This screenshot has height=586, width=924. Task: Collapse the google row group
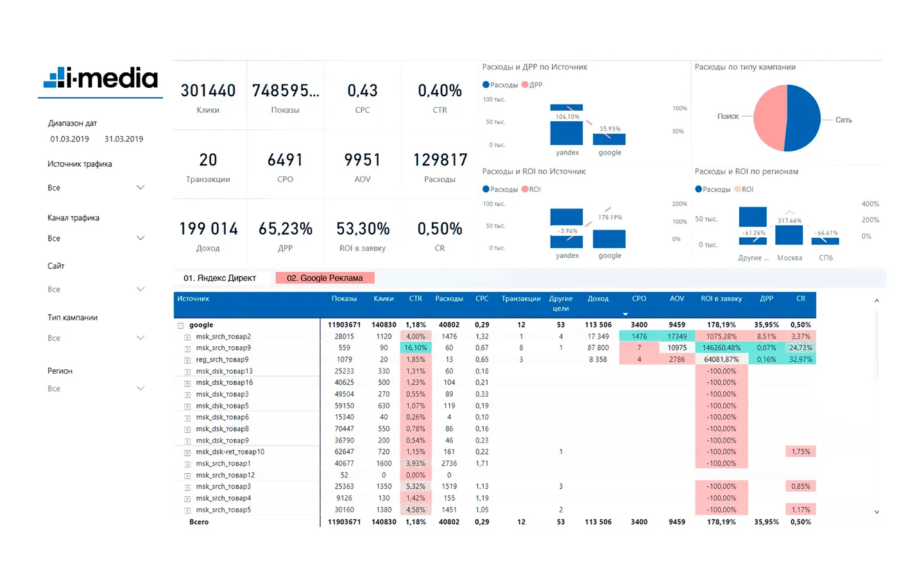pyautogui.click(x=180, y=326)
